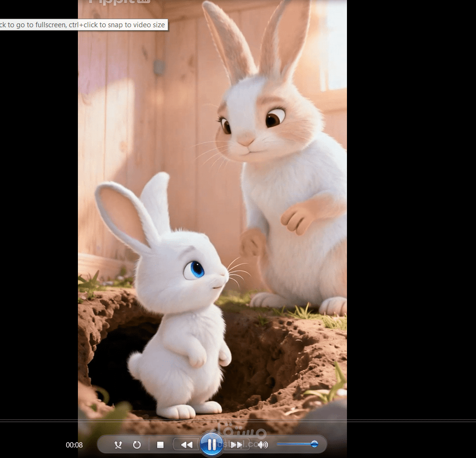Toggle the repeat button
This screenshot has height=458, width=476.
click(x=137, y=445)
